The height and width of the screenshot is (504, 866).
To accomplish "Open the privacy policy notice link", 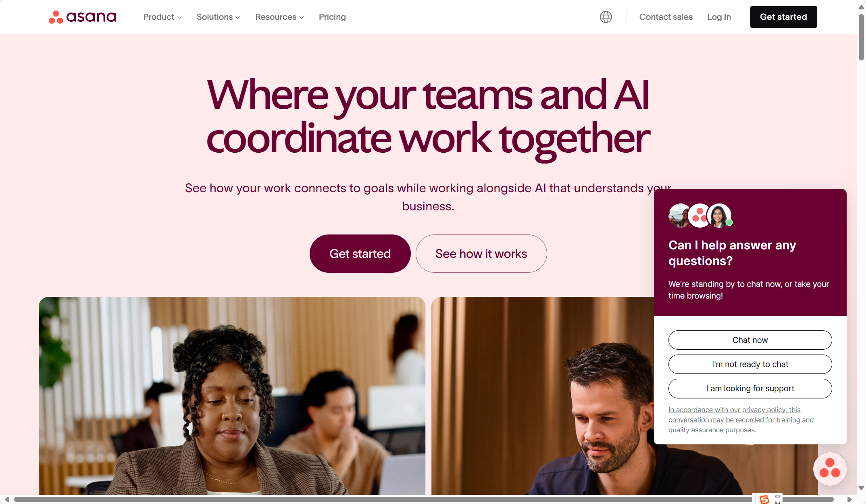I will (x=741, y=420).
